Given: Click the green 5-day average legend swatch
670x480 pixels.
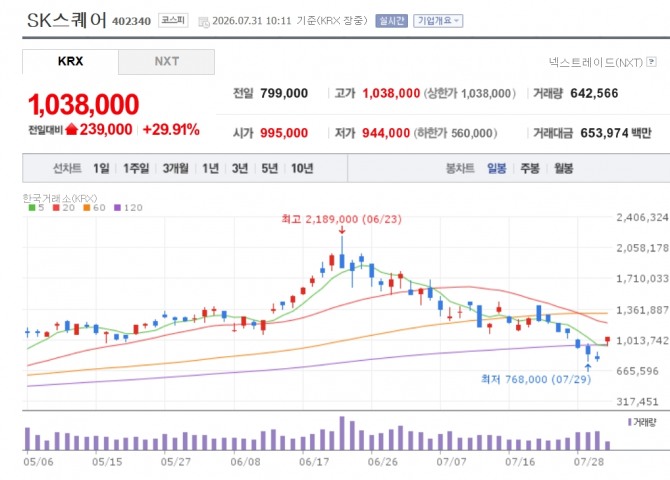Looking at the screenshot, I should (x=32, y=208).
